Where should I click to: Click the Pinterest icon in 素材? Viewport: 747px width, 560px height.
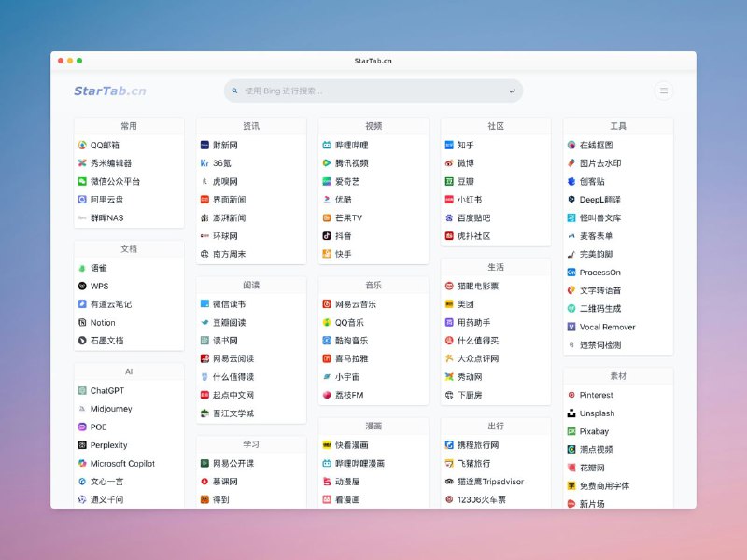(571, 395)
